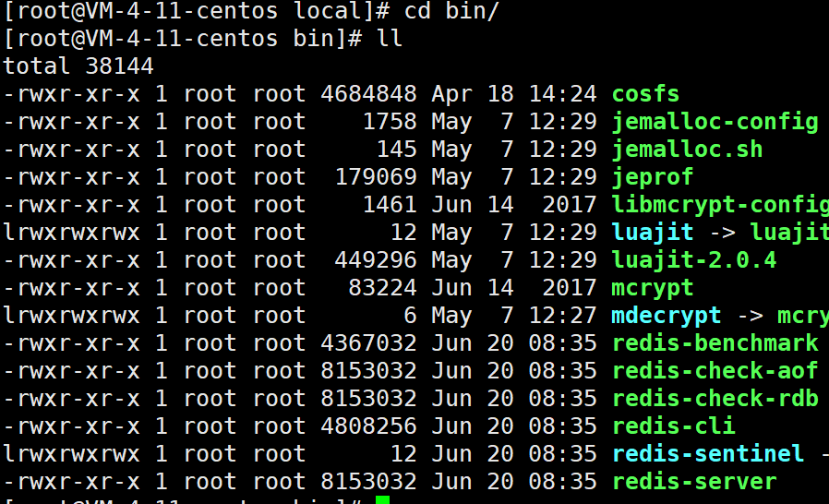Click the jemalloc.sh filename
829x504 pixels.
(688, 150)
